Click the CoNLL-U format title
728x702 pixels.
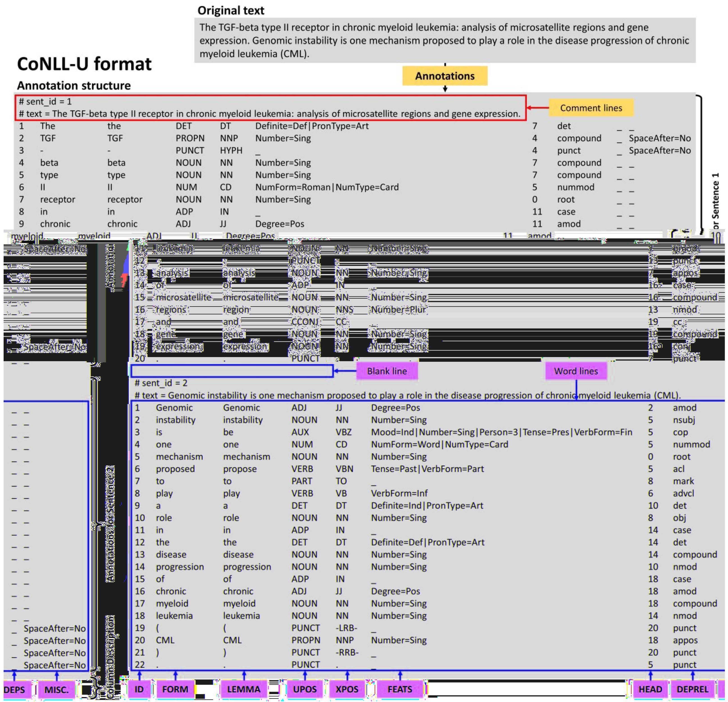pyautogui.click(x=84, y=64)
